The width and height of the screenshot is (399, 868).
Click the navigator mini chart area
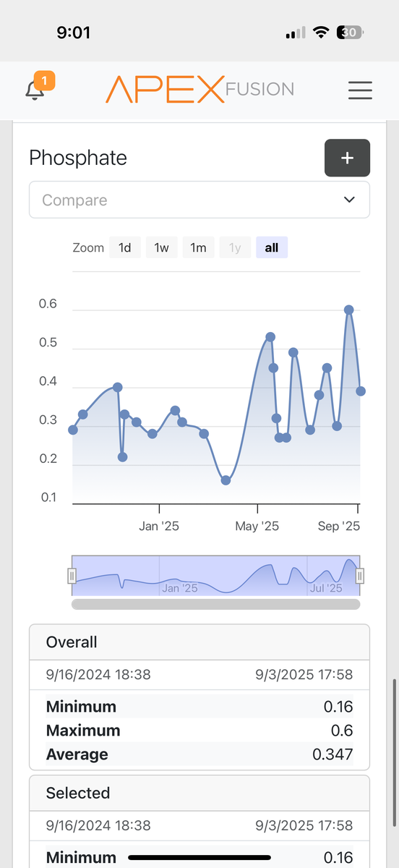215,576
